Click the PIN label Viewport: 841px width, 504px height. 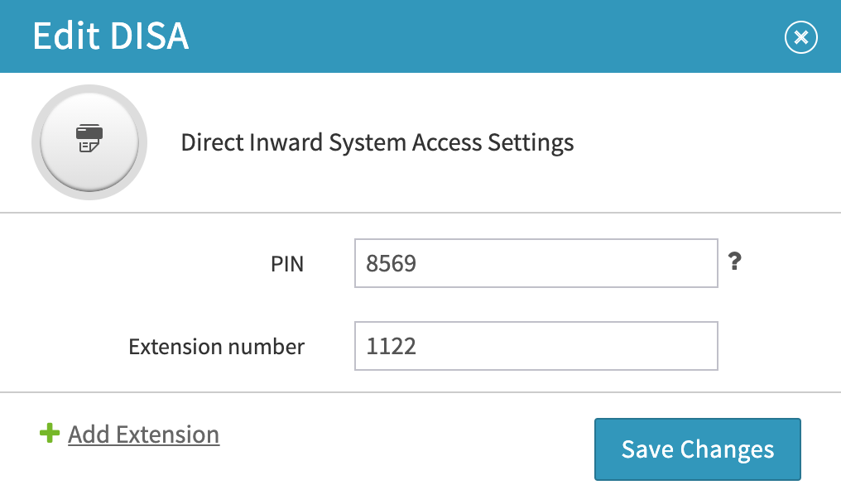pyautogui.click(x=287, y=264)
